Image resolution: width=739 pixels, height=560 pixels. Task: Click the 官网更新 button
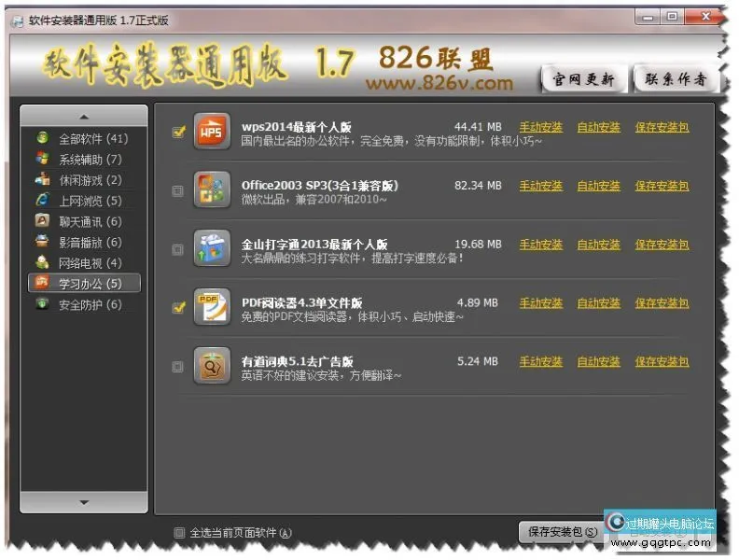(x=583, y=78)
